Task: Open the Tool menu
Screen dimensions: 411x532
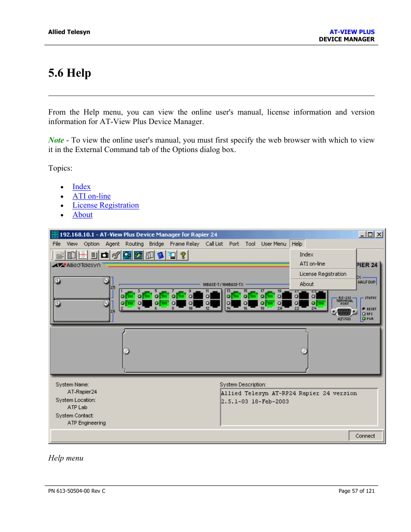Action: 250,244
